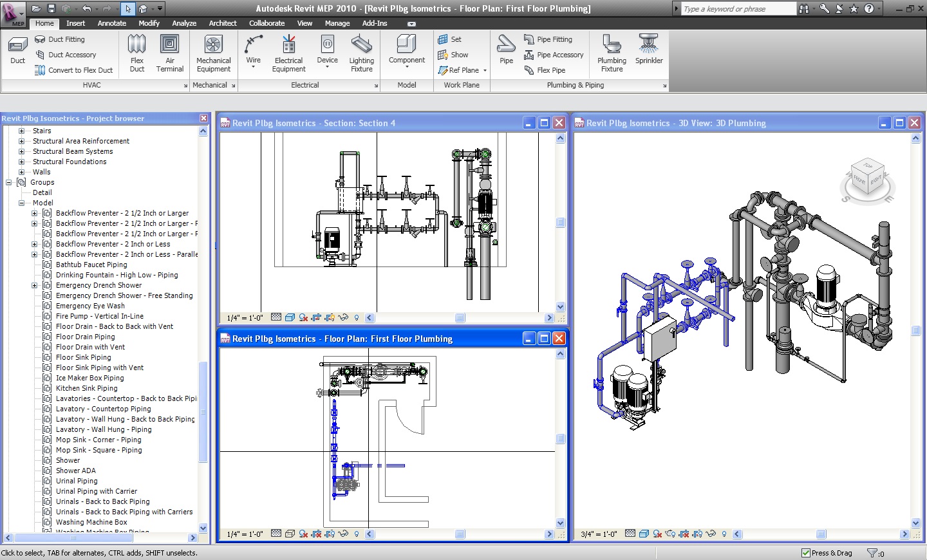Screen dimensions: 927x560
Task: Choose Flex Pipe tool
Action: (x=545, y=70)
